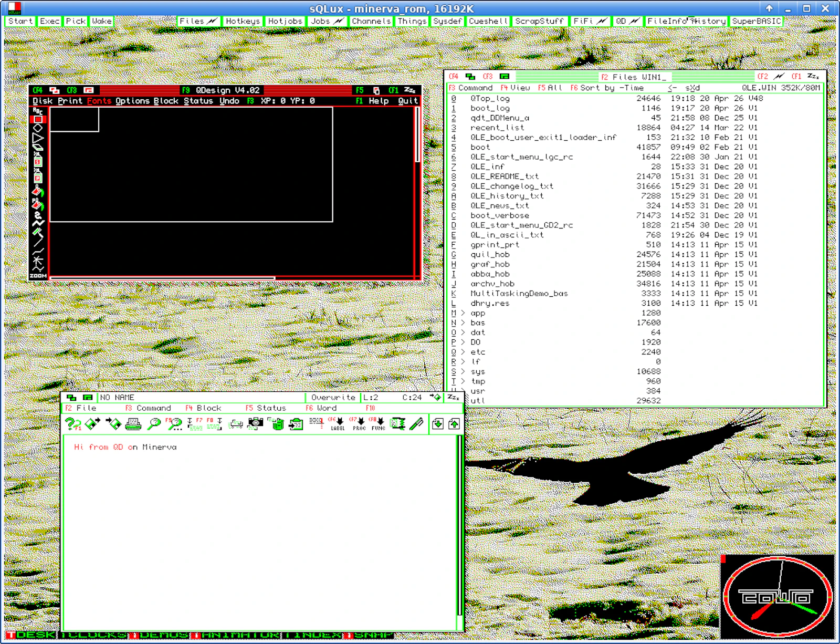
Task: Expand the DO directory in Files
Action: (463, 342)
